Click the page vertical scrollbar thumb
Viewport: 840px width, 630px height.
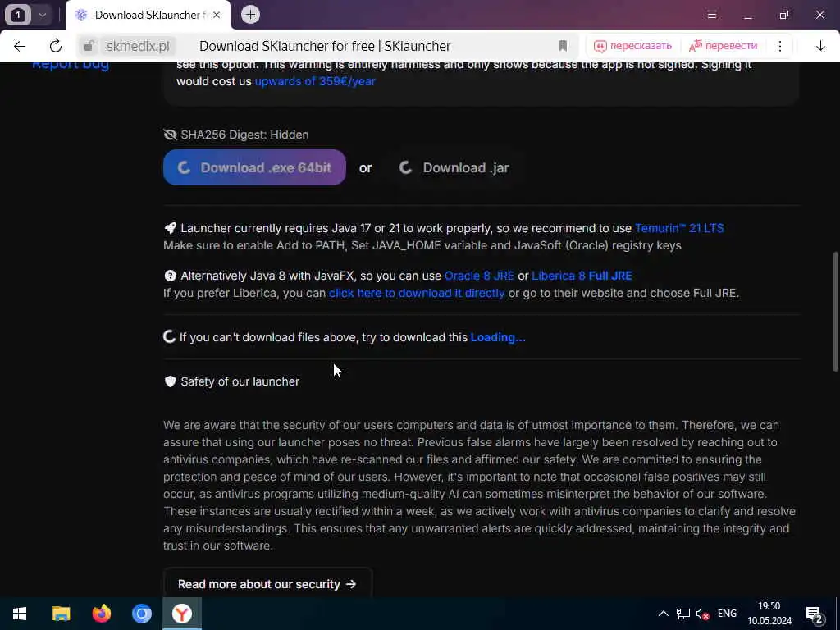835,311
